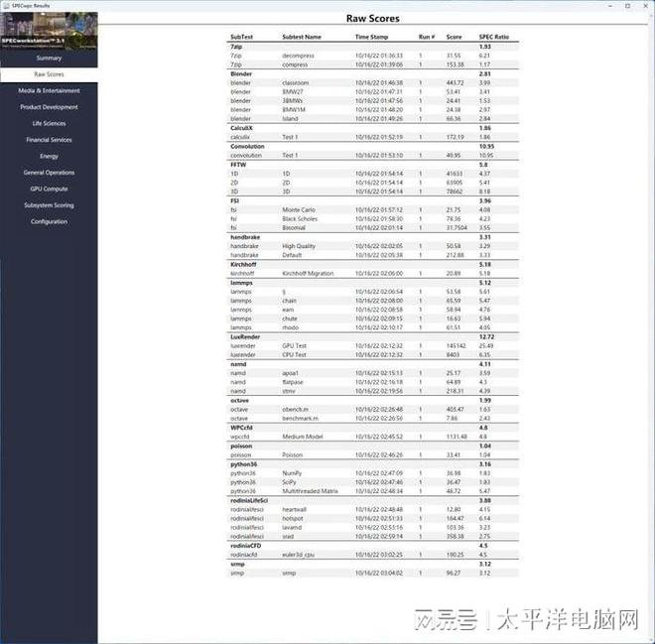The image size is (655, 644).
Task: Show the Energy benchmark results
Action: [49, 156]
